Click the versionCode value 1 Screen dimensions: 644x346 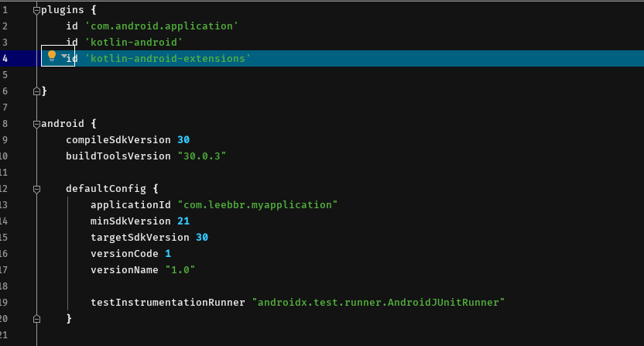167,254
